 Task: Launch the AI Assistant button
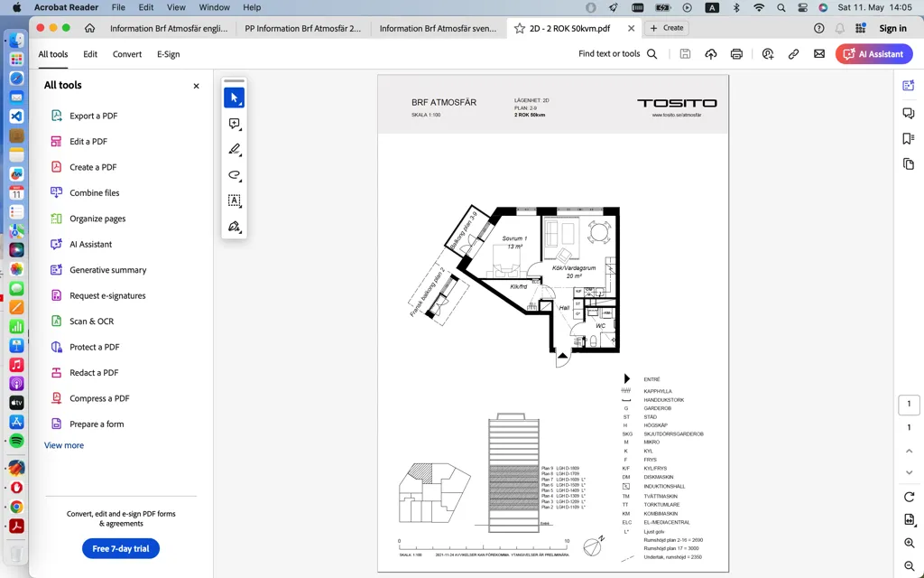pyautogui.click(x=873, y=54)
